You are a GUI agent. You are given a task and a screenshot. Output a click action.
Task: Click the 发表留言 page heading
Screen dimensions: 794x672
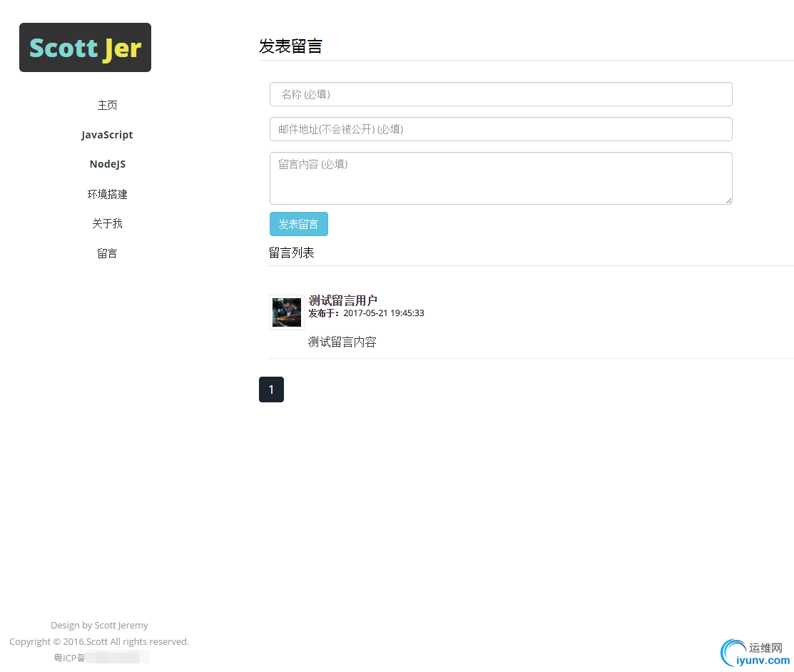[x=290, y=46]
